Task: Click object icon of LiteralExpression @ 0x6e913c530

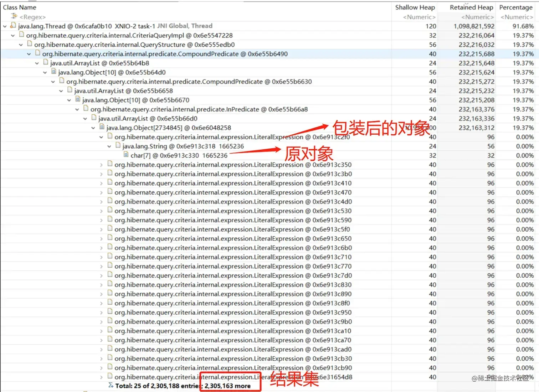Action: [110, 210]
